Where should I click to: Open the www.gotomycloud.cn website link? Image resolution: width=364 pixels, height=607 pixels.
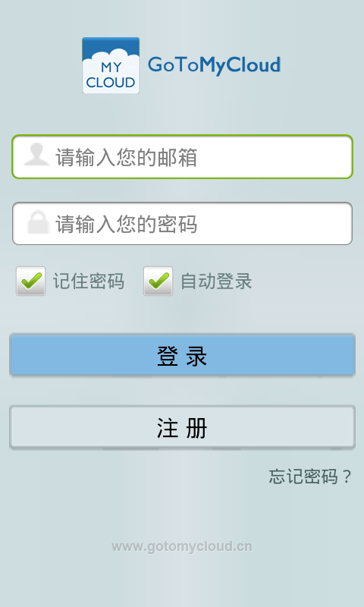point(182,546)
